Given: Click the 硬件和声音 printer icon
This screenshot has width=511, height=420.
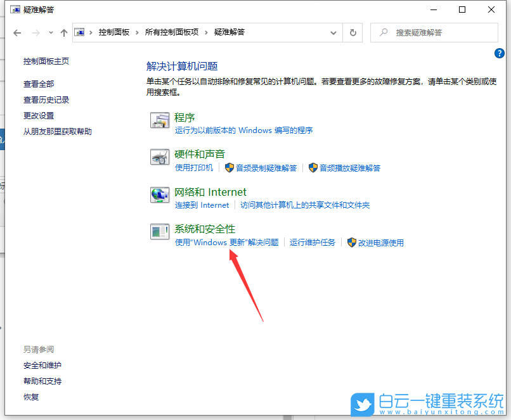Looking at the screenshot, I should click(160, 158).
